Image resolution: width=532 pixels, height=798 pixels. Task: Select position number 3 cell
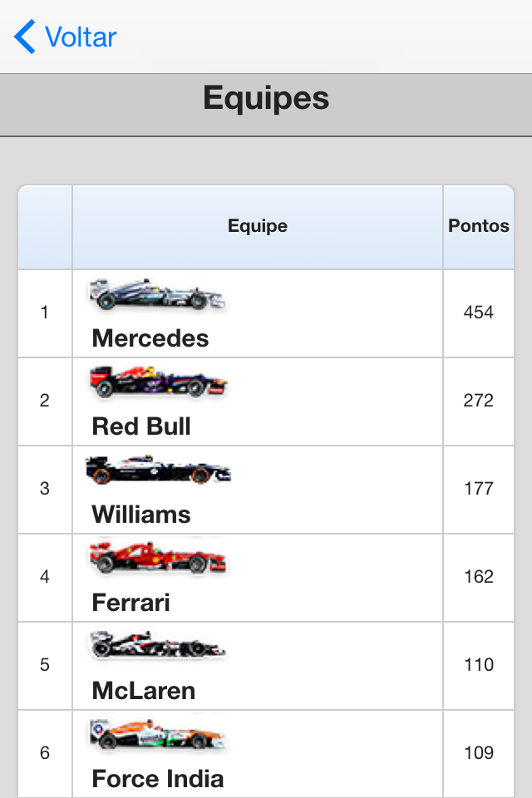(x=45, y=490)
